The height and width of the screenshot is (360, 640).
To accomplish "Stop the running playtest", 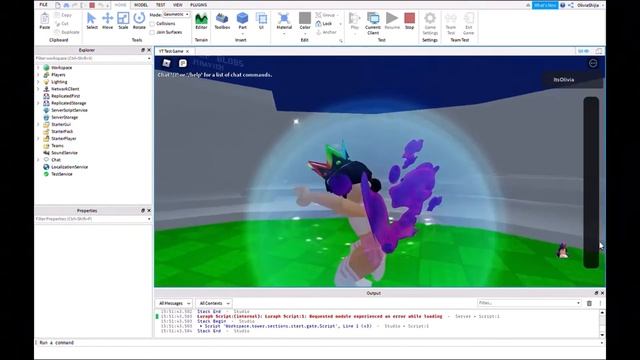I will click(409, 21).
